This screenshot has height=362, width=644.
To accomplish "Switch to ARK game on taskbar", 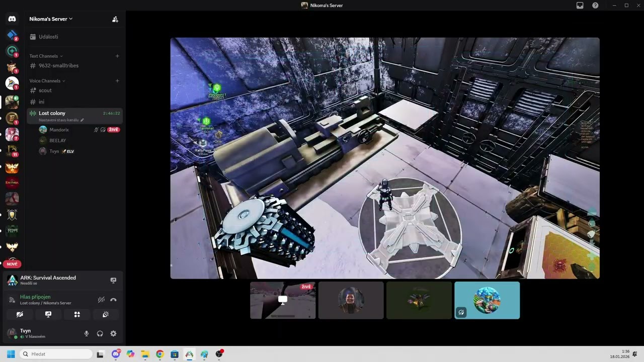I will point(189,354).
